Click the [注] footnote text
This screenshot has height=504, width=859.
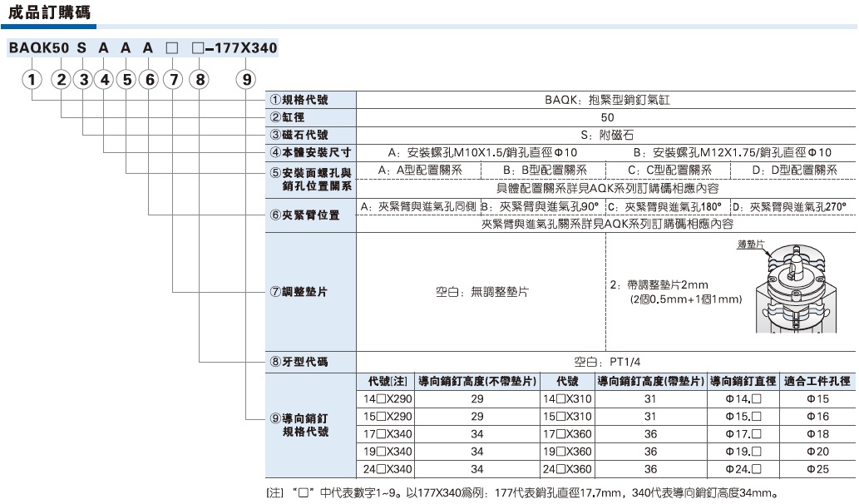(x=522, y=492)
